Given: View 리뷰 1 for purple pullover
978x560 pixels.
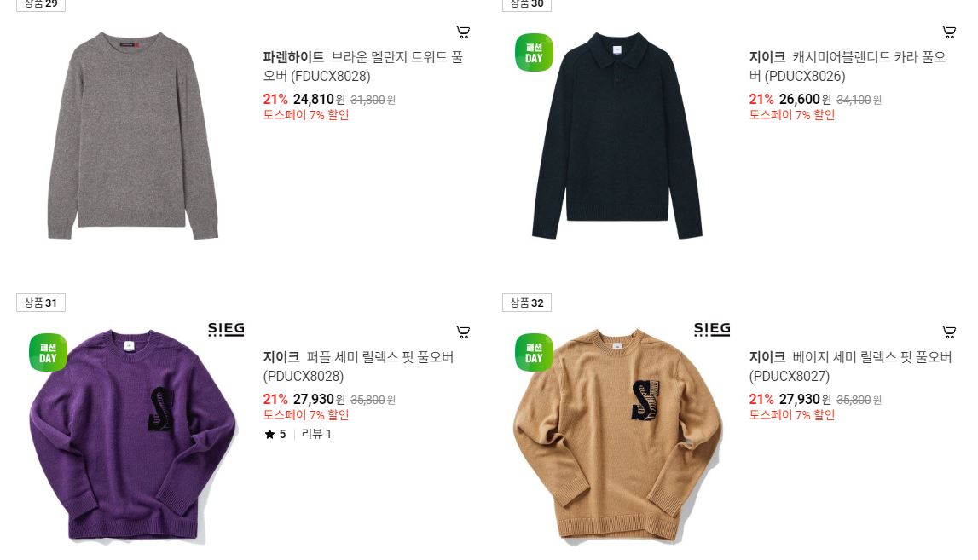Looking at the screenshot, I should pyautogui.click(x=316, y=434).
